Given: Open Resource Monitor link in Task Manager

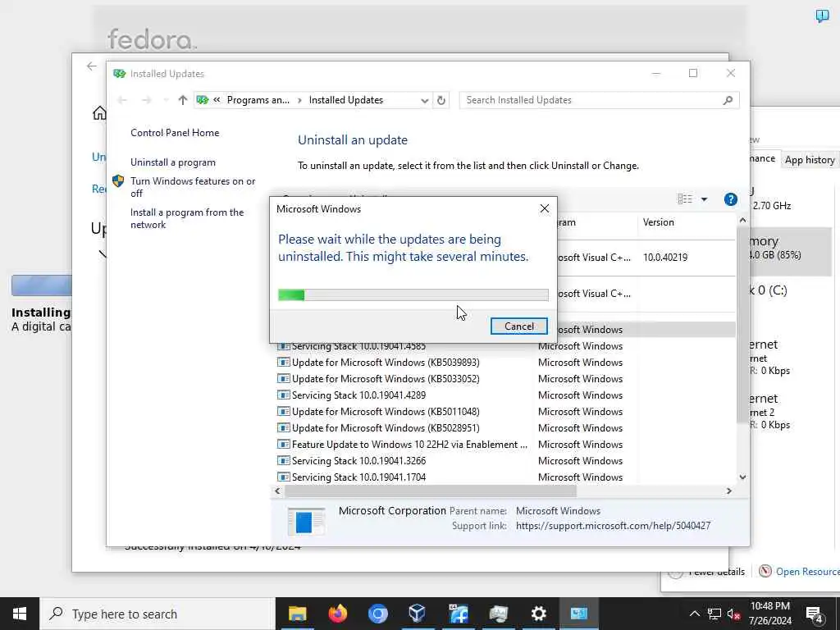Looking at the screenshot, I should [807, 572].
